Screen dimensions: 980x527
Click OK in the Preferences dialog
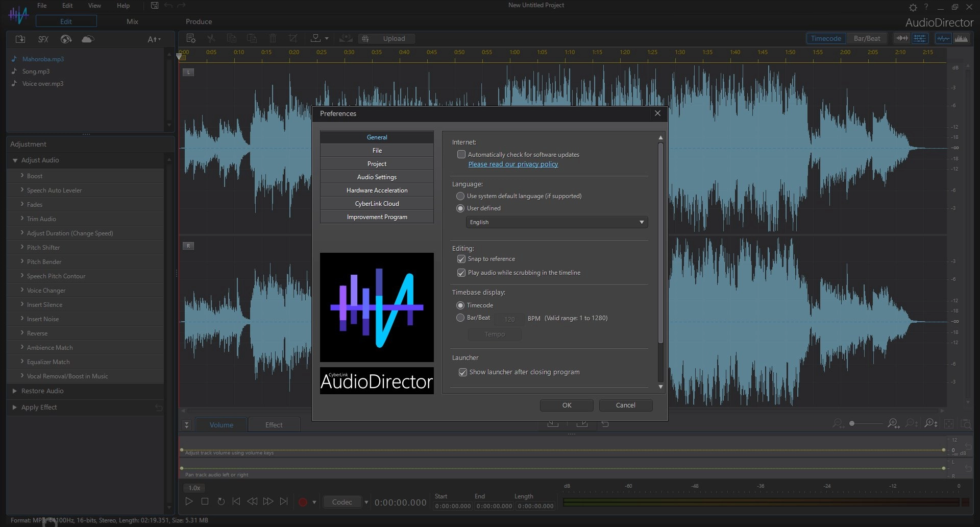coord(567,405)
